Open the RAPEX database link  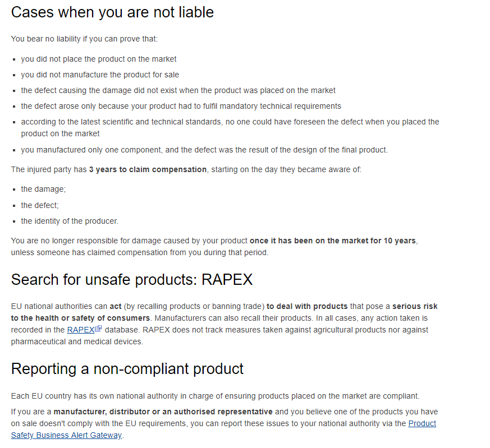pyautogui.click(x=81, y=330)
